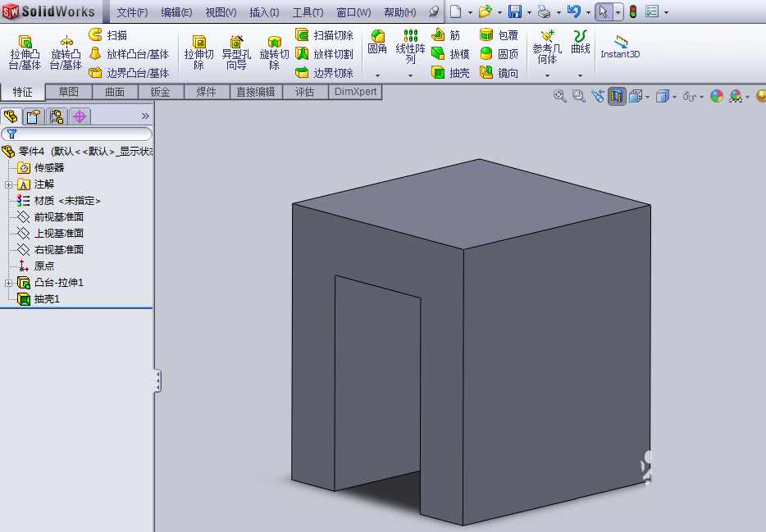
Task: Expand the 凸台-拉伸1 tree node
Action: click(7, 282)
